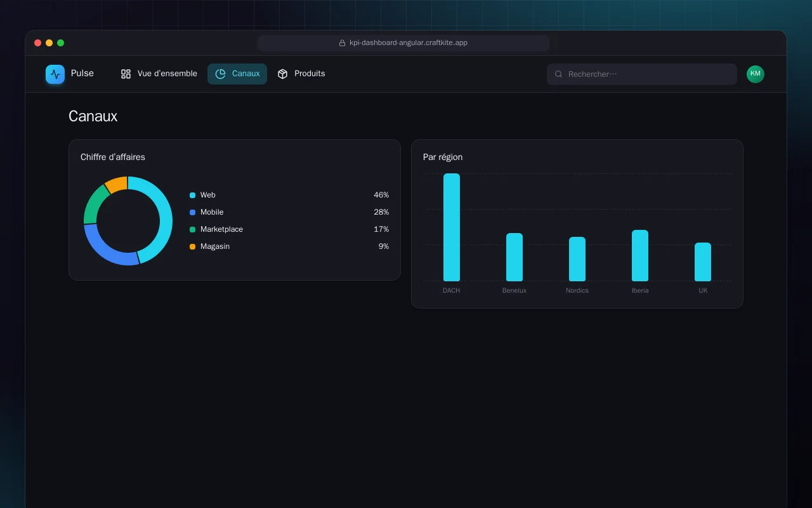Screen dimensions: 812x508
Task: Click the address bar lock icon
Action: click(x=343, y=43)
